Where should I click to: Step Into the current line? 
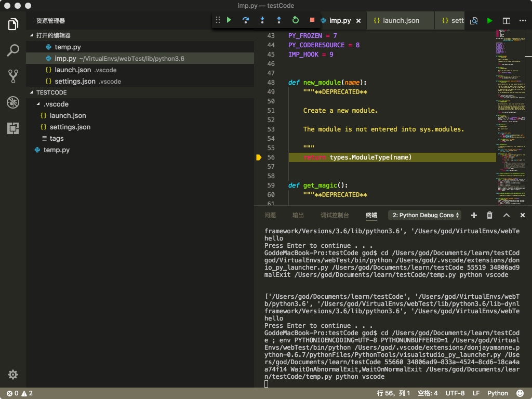coord(262,20)
